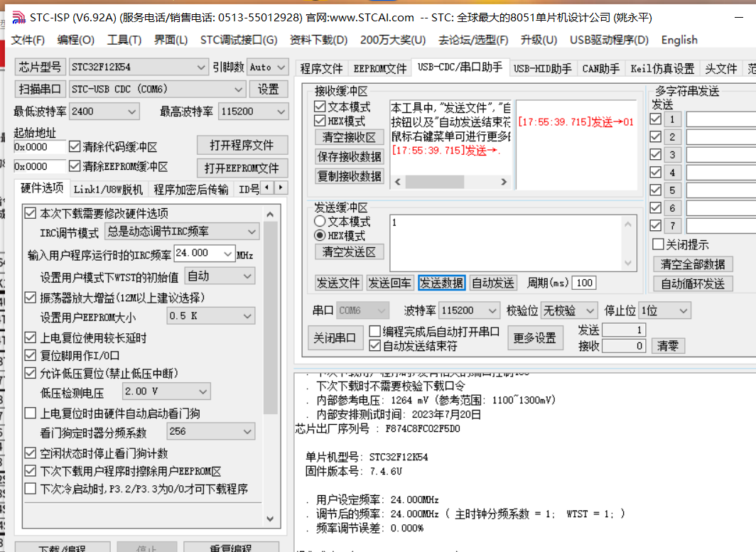Switch to Link1/U8W脱机 tab

[x=108, y=190]
